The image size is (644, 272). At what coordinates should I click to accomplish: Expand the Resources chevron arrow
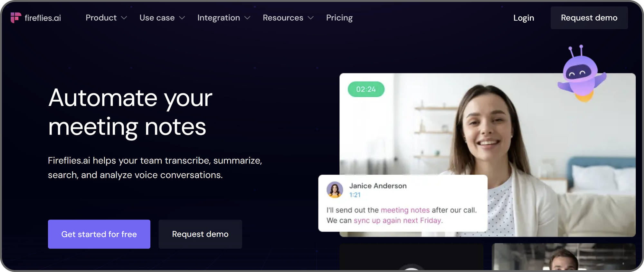point(311,18)
